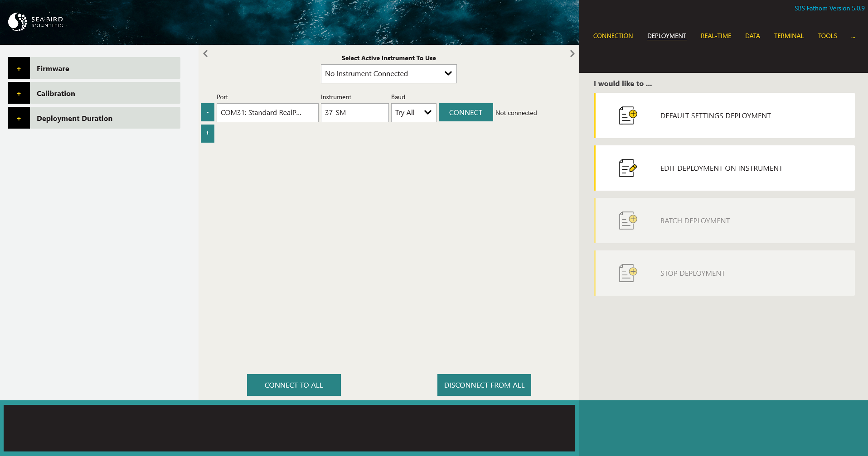The image size is (868, 456).
Task: Click the Batch Deployment document icon
Action: click(628, 221)
